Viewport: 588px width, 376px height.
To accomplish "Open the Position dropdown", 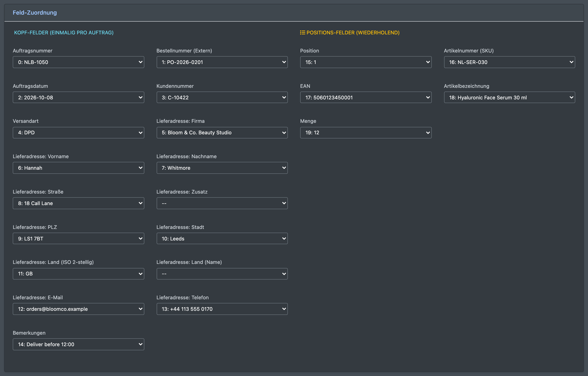I will 366,62.
